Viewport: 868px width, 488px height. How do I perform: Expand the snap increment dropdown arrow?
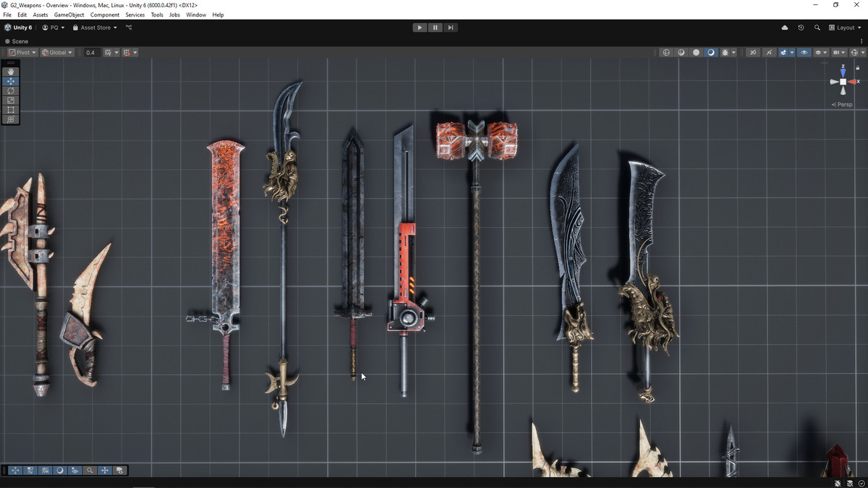tap(135, 52)
